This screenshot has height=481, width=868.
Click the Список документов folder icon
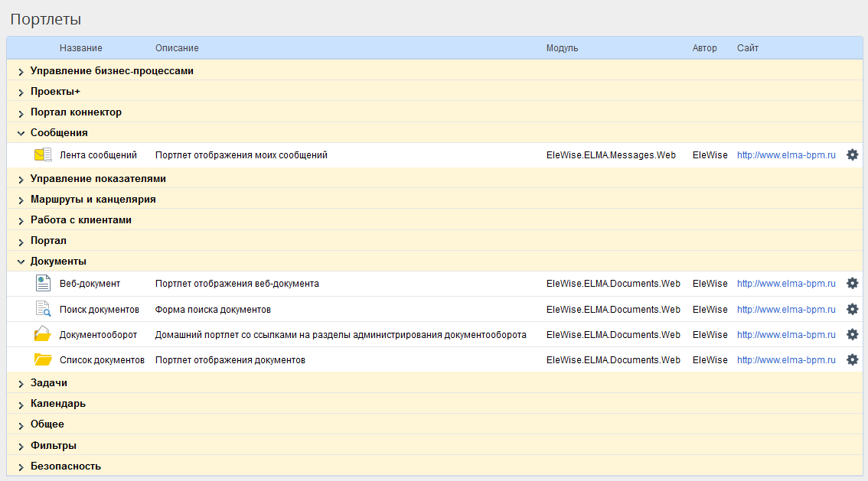(43, 360)
